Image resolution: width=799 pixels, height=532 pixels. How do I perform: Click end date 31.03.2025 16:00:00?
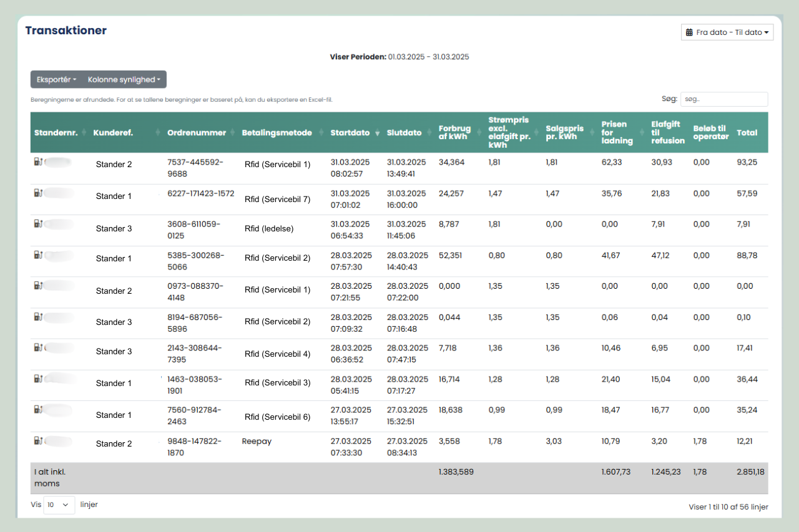coord(406,199)
